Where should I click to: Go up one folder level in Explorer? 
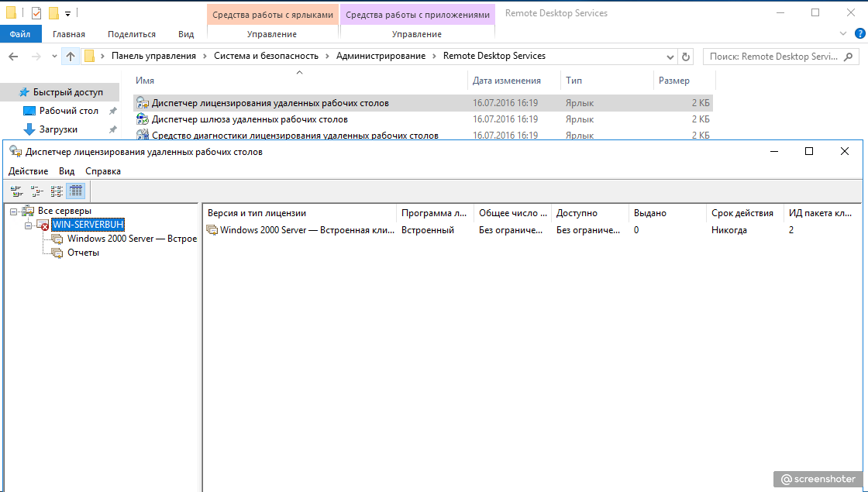(x=71, y=56)
